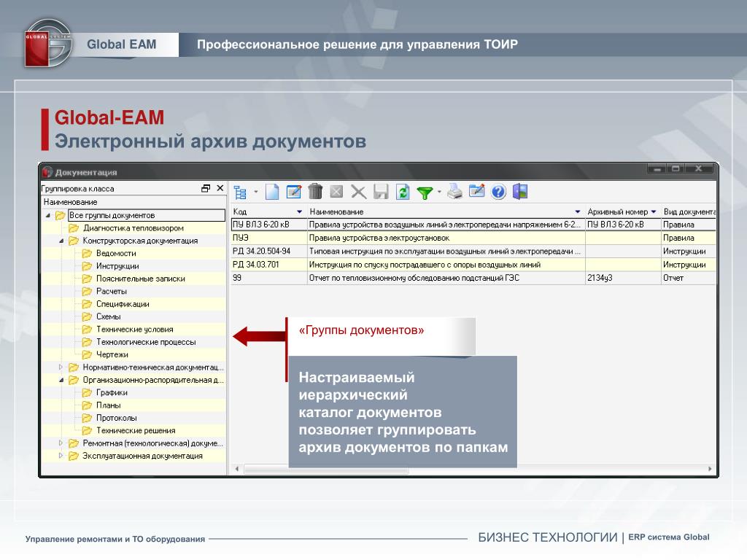This screenshot has width=747, height=560.
Task: Open the Архивный номер column dropdown
Action: (654, 212)
